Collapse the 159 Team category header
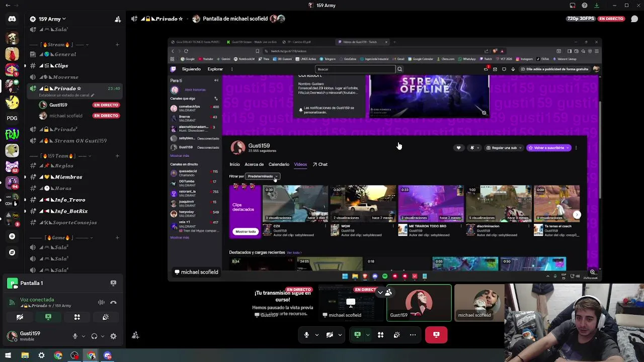 (x=60, y=156)
